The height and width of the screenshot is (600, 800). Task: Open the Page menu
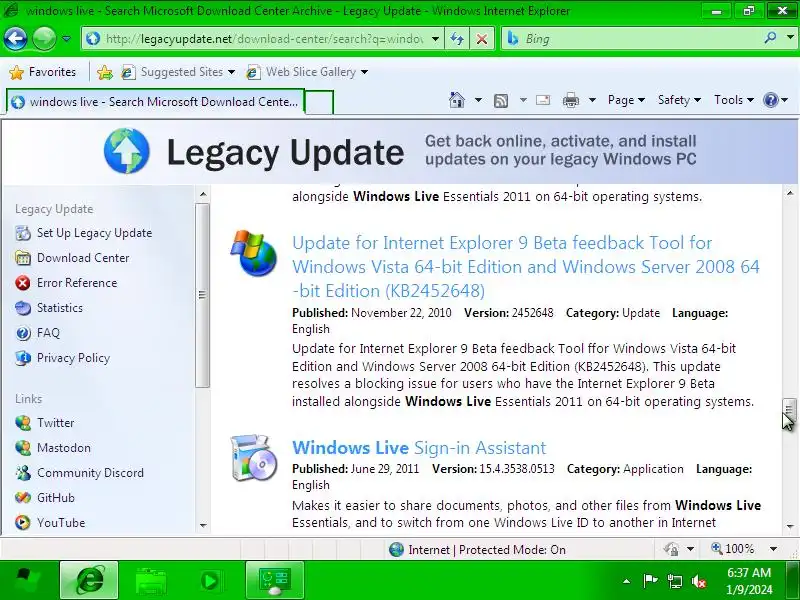point(626,100)
